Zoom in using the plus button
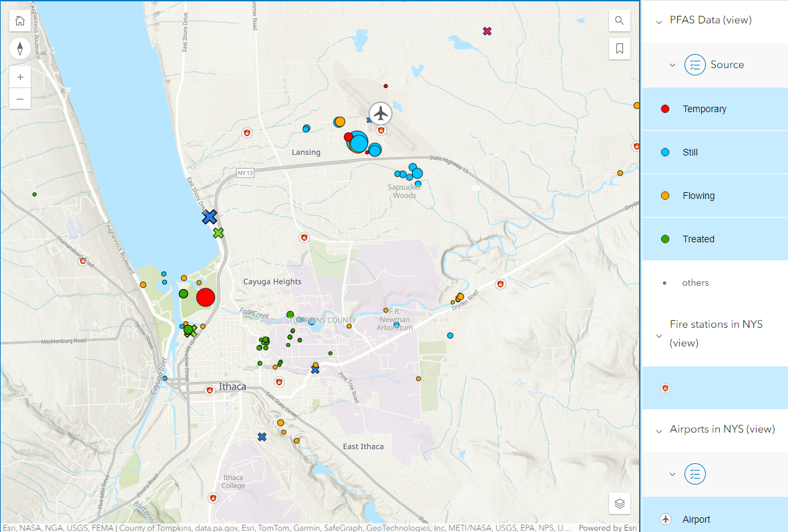 [20, 77]
